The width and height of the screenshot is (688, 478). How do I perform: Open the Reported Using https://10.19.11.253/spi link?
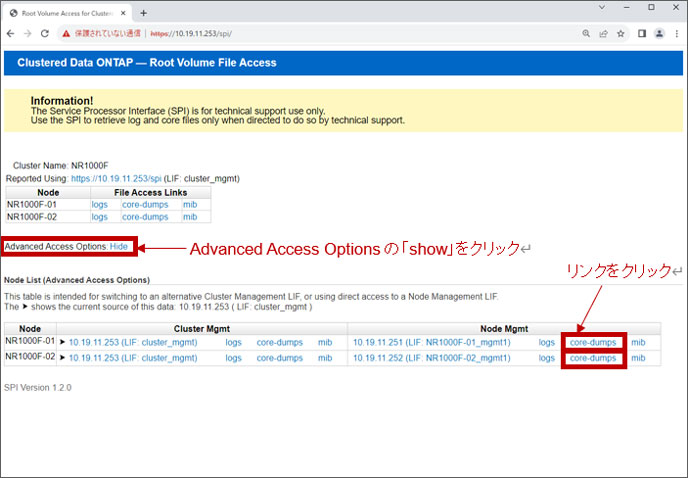coord(116,179)
